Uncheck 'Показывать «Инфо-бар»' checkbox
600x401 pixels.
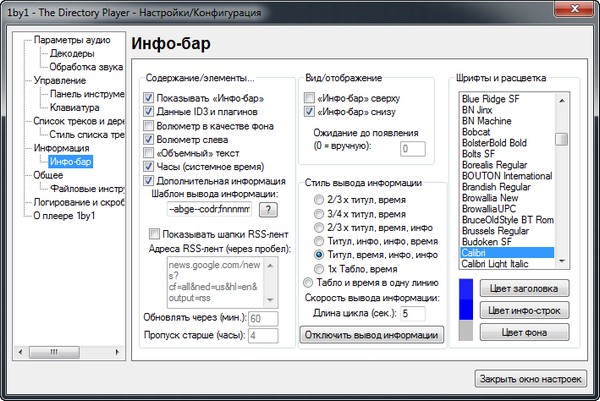(149, 98)
